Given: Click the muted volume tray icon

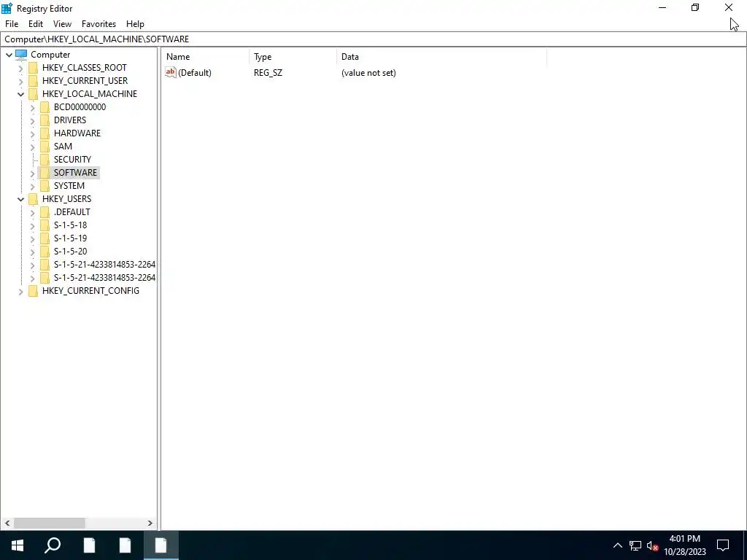Looking at the screenshot, I should [x=652, y=545].
